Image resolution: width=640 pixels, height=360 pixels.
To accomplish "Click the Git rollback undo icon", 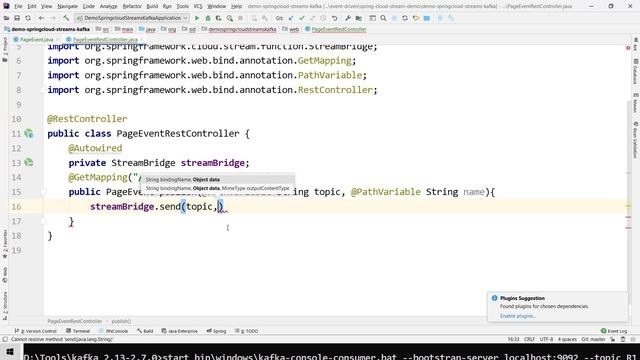I will tap(334, 18).
